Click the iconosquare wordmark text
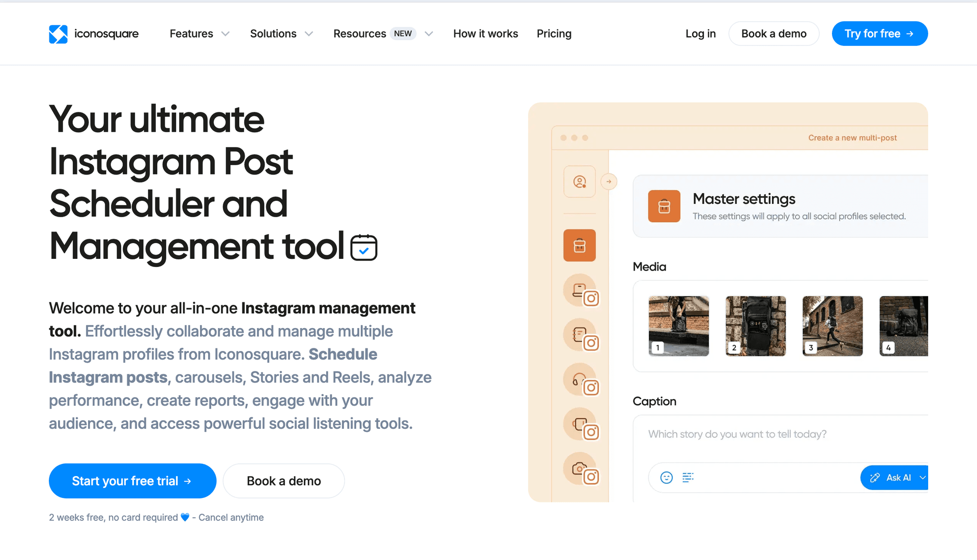977x560 pixels. click(106, 34)
